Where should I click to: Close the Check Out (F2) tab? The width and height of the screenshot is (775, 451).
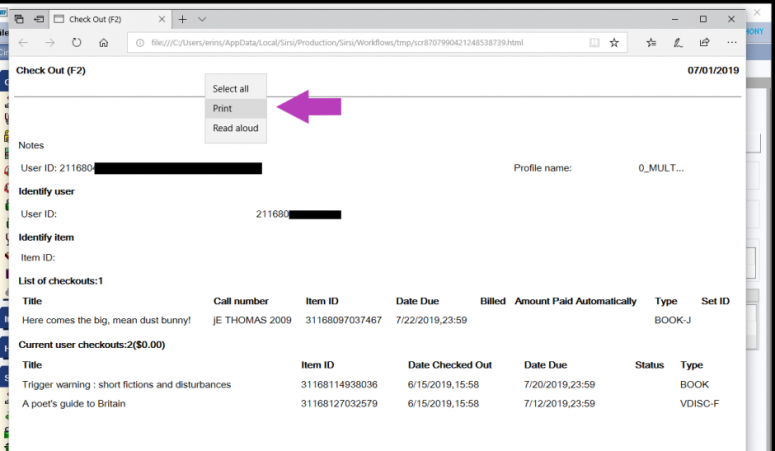coord(162,19)
